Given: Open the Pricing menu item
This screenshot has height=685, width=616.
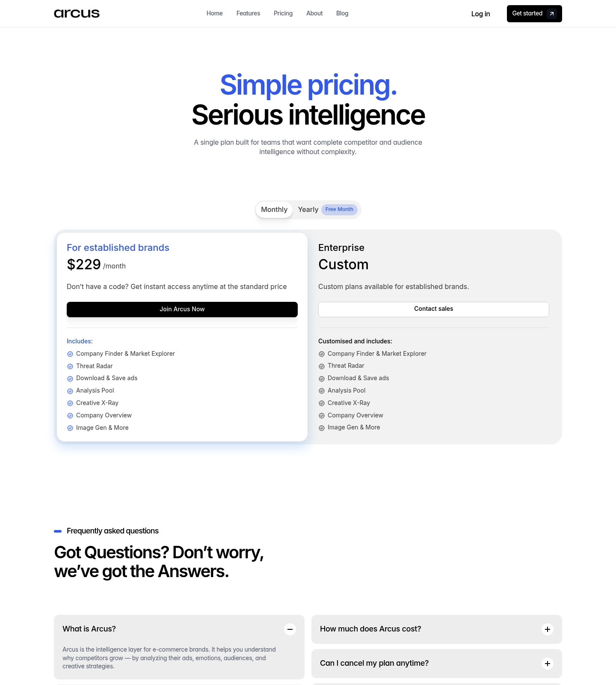Looking at the screenshot, I should click(283, 13).
